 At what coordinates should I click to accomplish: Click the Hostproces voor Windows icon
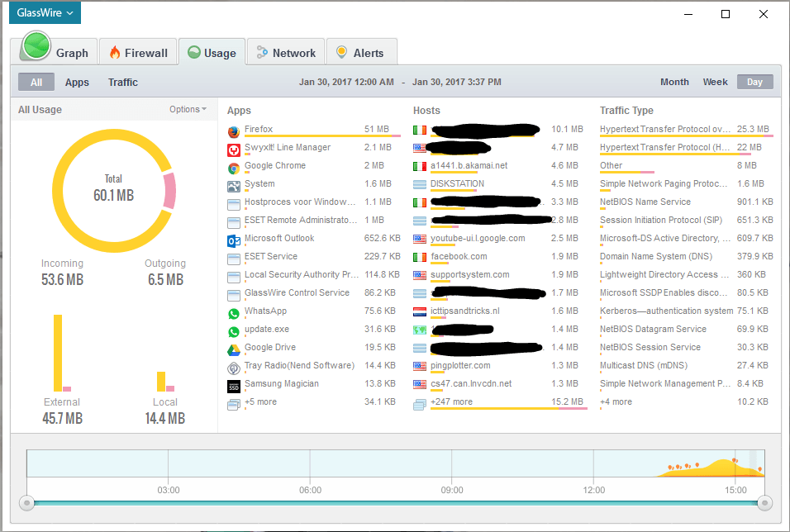click(x=233, y=205)
